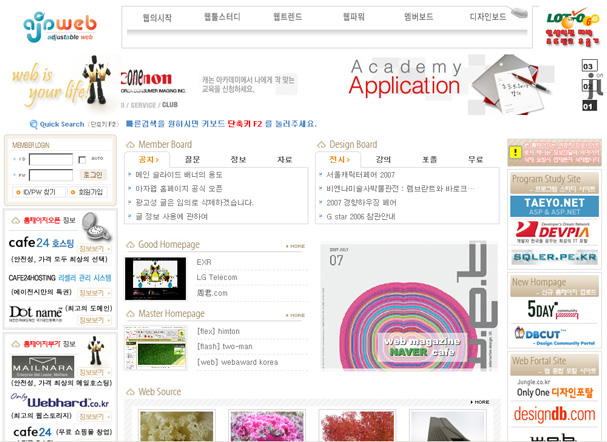The image size is (607, 442).
Task: Select the Member Board 공지 tab
Action: tap(148, 159)
